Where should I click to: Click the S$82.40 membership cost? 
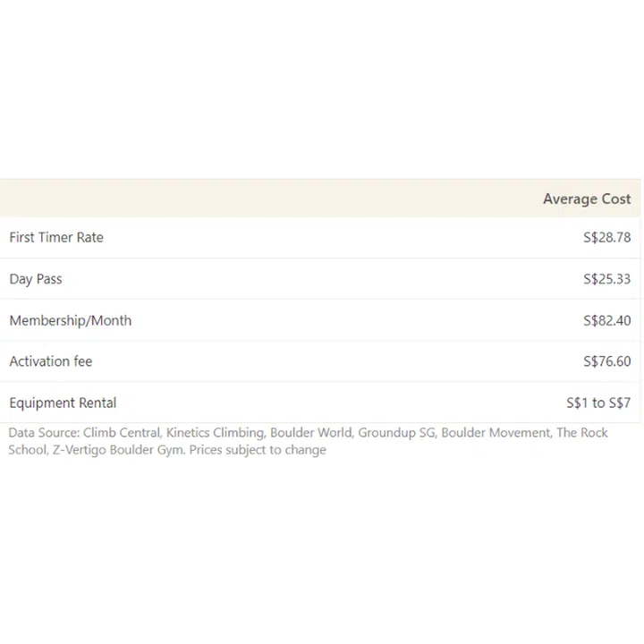(606, 320)
